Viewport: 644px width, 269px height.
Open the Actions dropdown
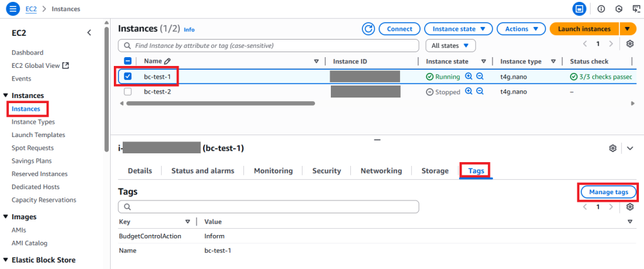click(521, 29)
